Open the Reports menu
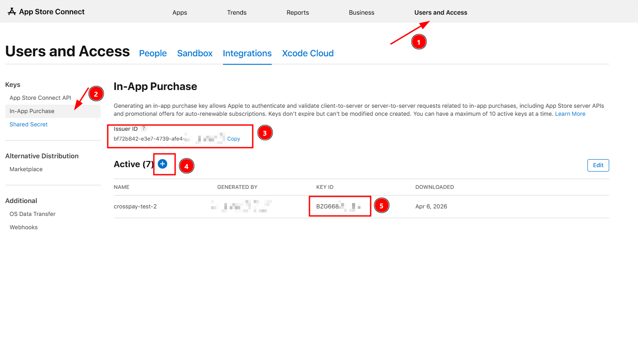 [x=297, y=12]
